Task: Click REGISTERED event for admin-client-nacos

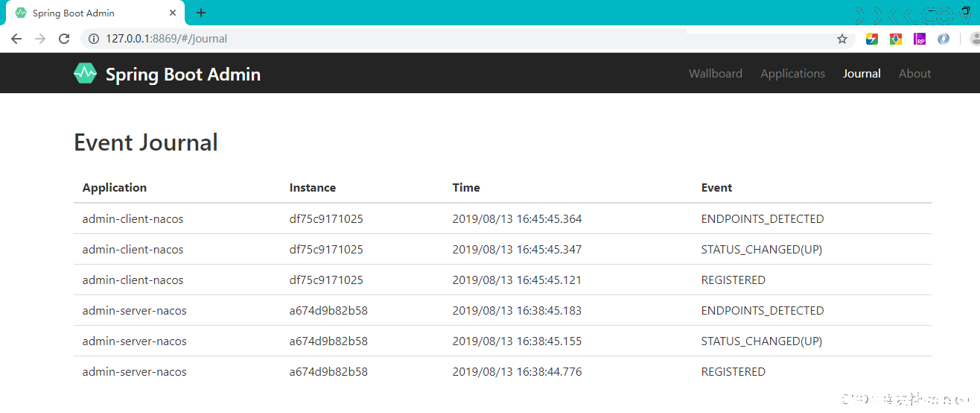Action: tap(734, 280)
